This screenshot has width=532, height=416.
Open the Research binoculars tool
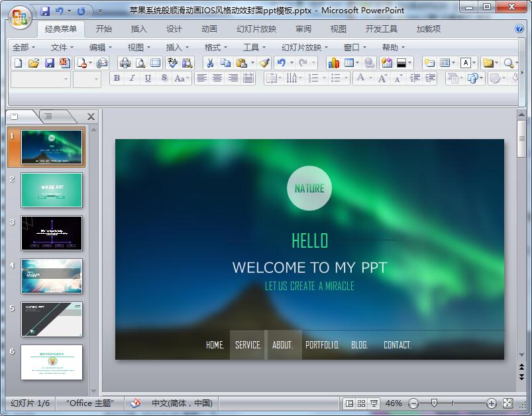[187, 63]
